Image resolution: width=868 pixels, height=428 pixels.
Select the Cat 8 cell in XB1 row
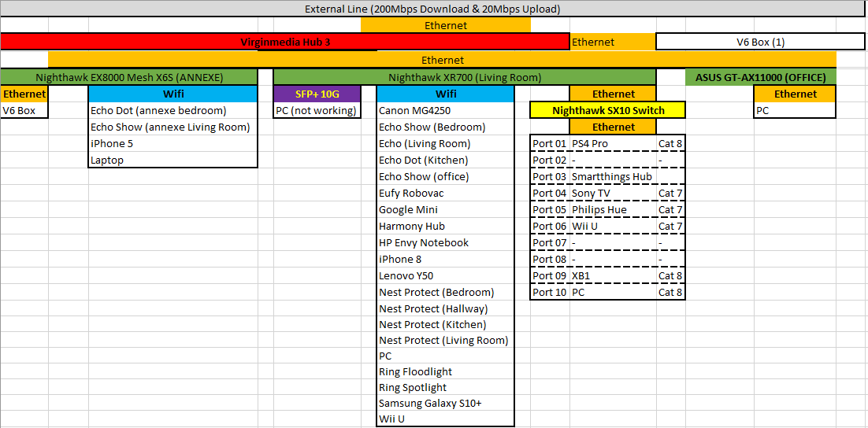670,276
